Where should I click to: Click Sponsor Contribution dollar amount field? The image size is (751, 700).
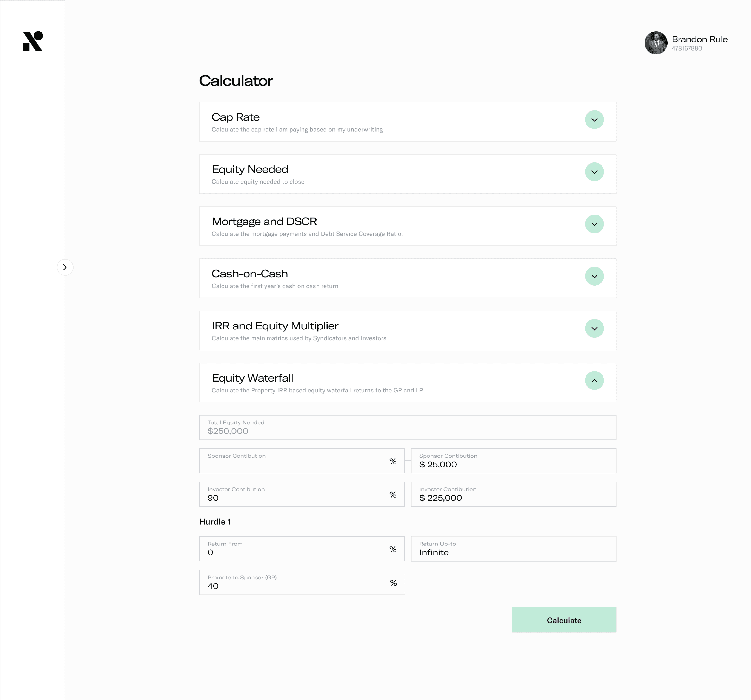(x=513, y=461)
